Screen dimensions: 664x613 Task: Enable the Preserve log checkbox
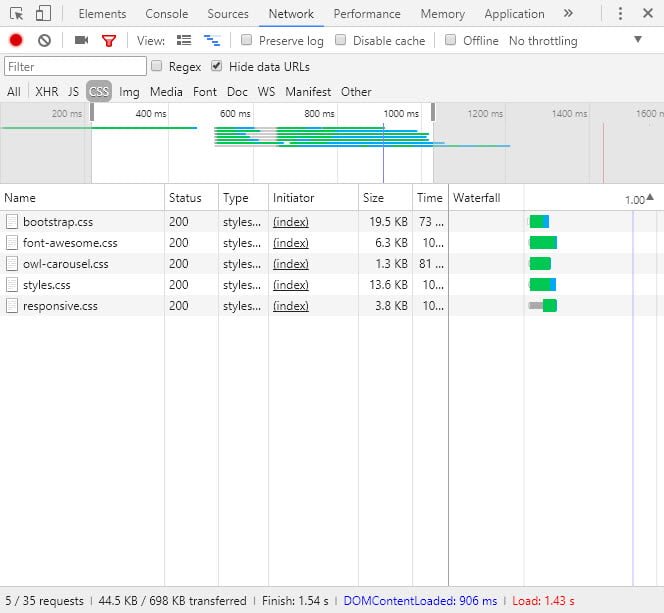(246, 41)
